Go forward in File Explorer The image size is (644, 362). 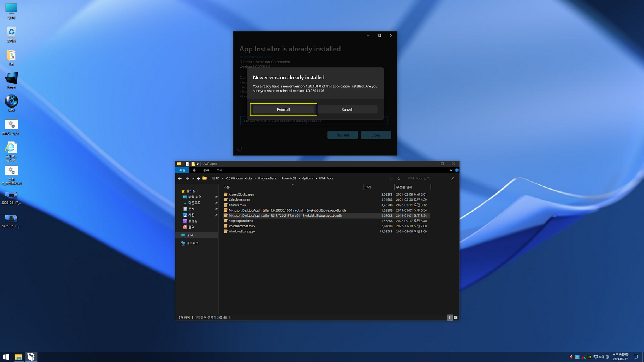[x=187, y=179]
